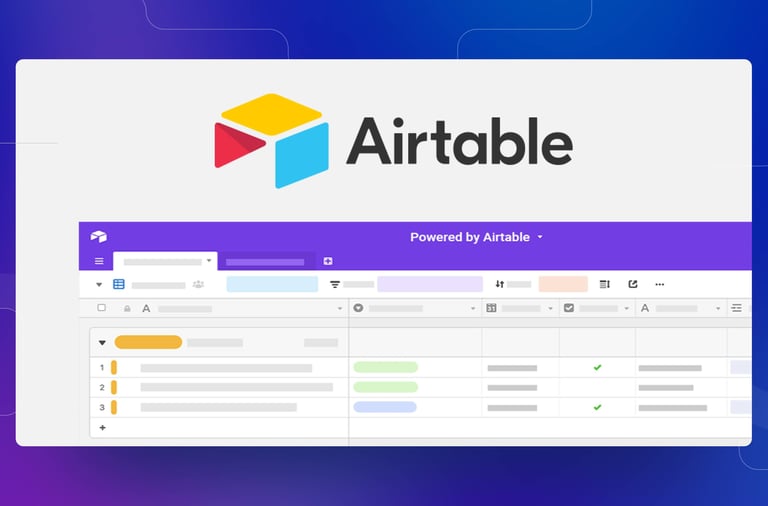The height and width of the screenshot is (506, 768).
Task: Click the light blue hidden fields button
Action: tap(272, 284)
